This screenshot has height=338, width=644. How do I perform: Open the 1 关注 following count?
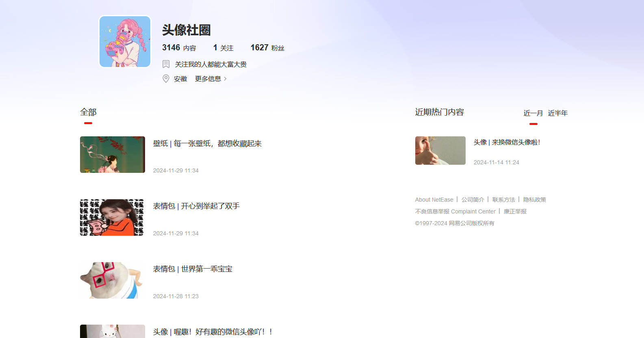click(x=223, y=48)
